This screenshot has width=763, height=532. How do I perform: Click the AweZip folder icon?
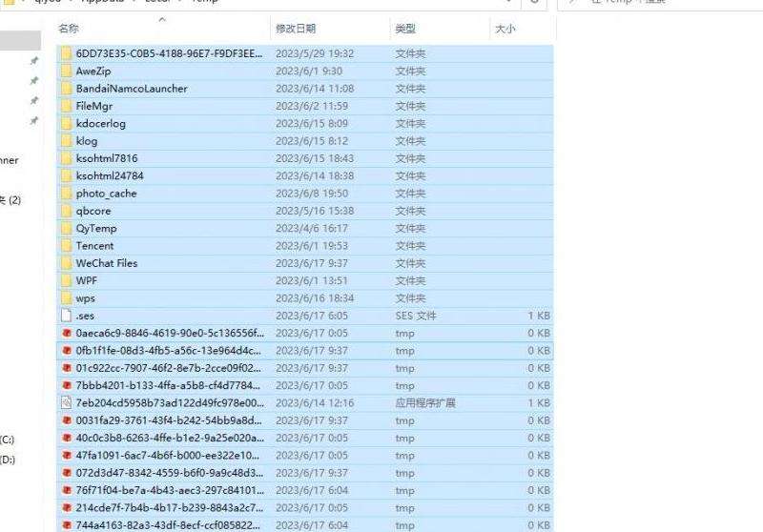66,72
